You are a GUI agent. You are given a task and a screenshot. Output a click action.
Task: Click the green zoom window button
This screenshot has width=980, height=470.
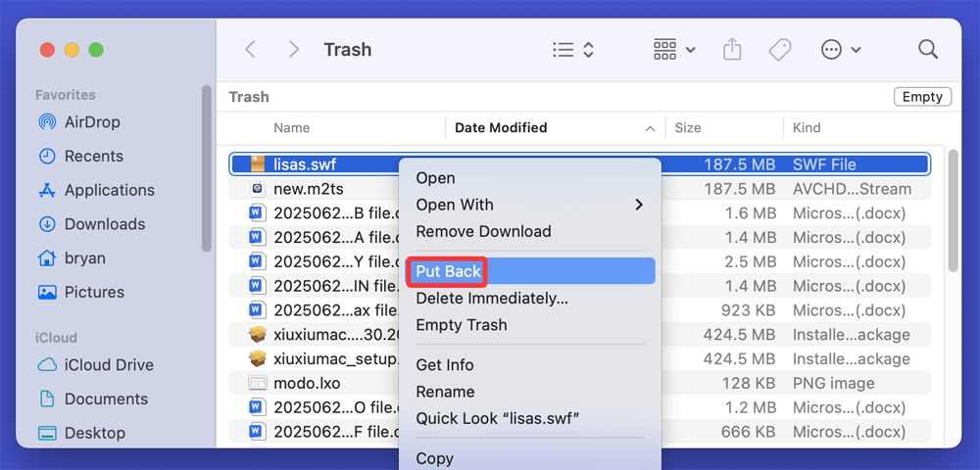pyautogui.click(x=96, y=50)
